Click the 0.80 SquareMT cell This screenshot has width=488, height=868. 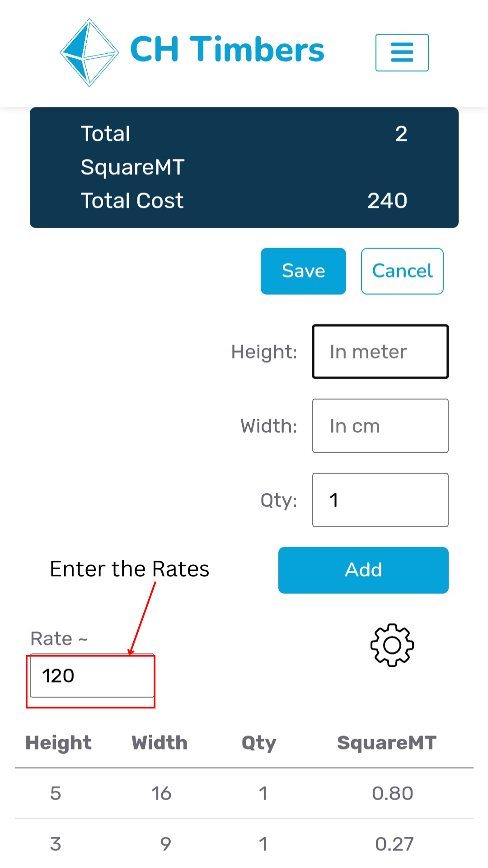point(393,793)
